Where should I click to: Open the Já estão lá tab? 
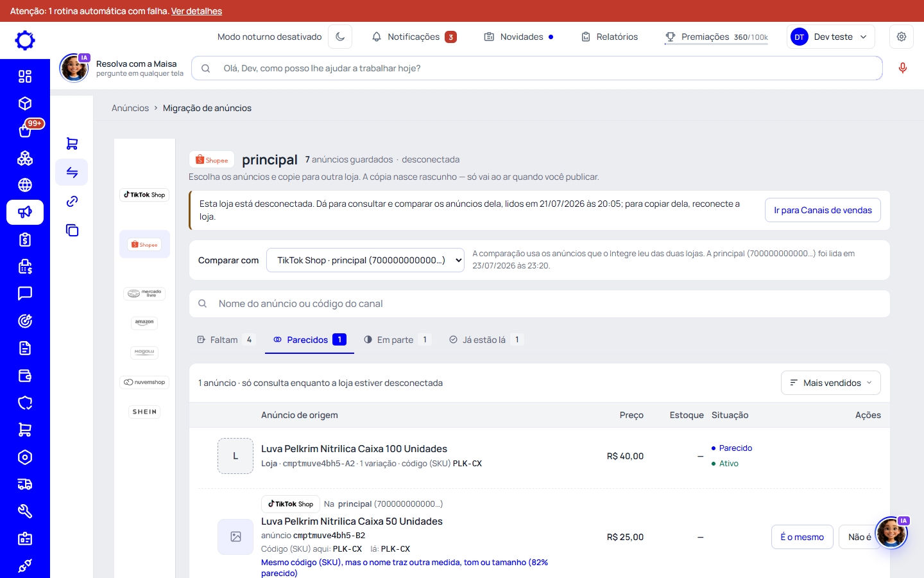click(x=486, y=340)
